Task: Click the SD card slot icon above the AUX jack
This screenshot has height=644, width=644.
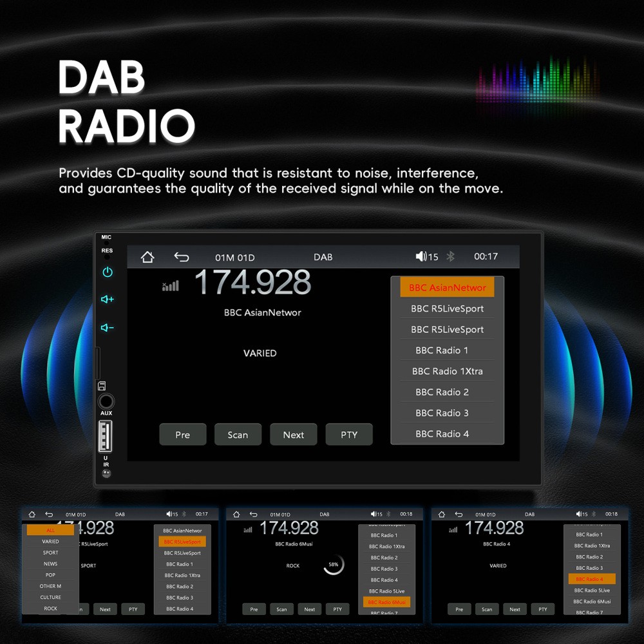Action: [x=102, y=386]
